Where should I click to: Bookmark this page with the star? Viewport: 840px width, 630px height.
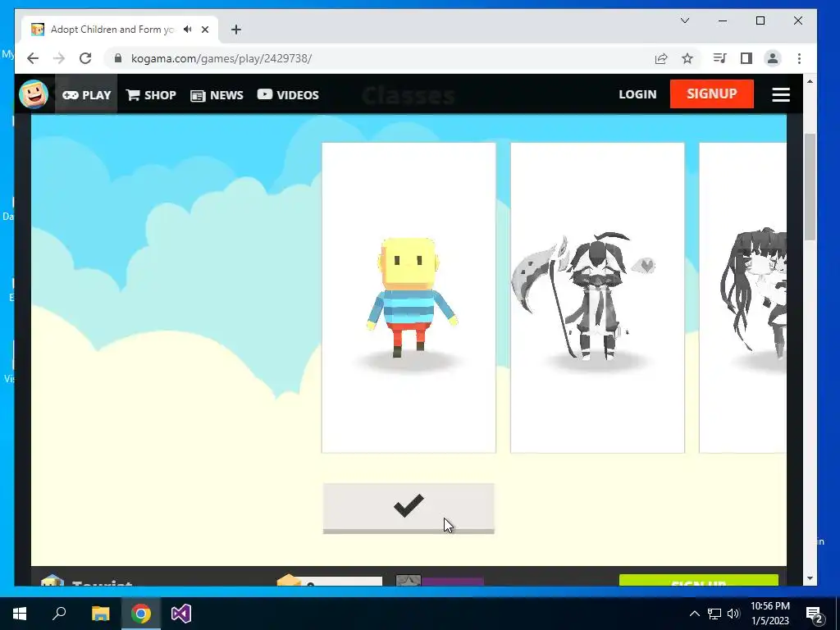coord(687,58)
